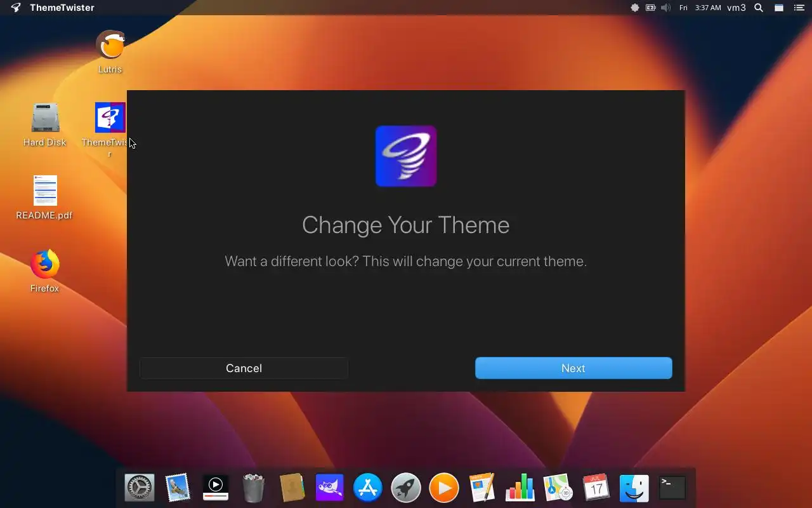Open the vm3 user menu
Screen dimensions: 812x508
click(x=737, y=8)
